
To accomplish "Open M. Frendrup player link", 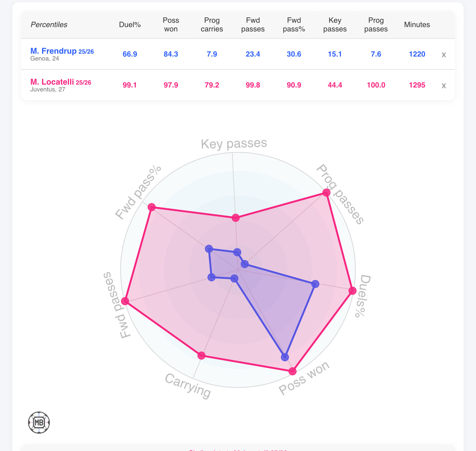I will coord(54,51).
